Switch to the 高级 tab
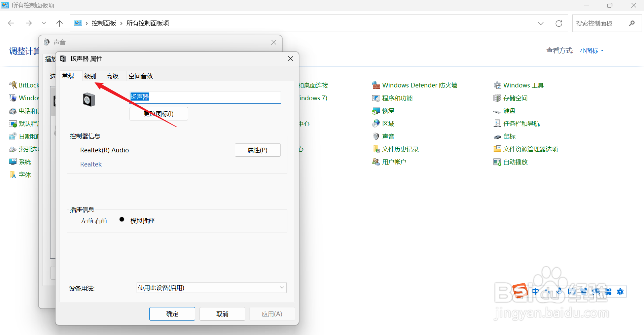 [x=112, y=76]
